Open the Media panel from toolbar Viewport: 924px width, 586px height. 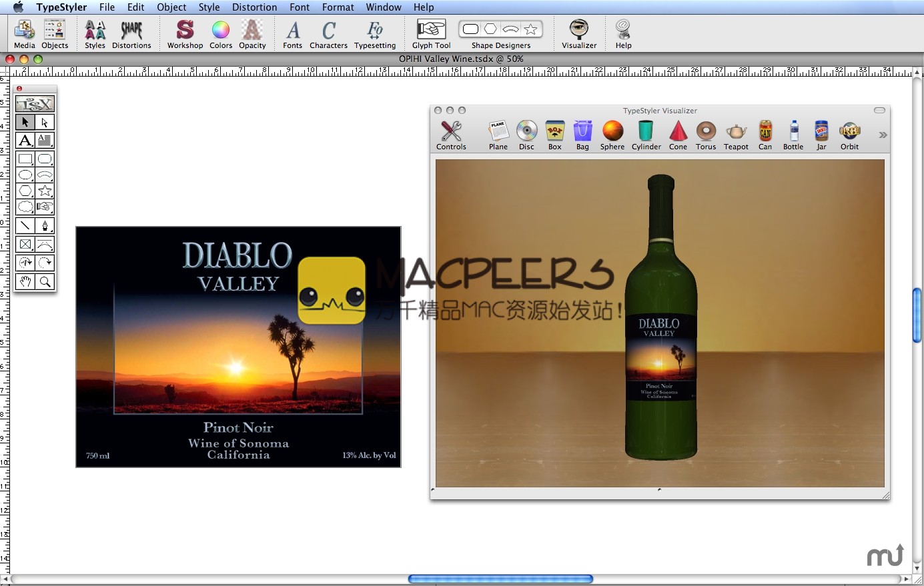pos(25,34)
